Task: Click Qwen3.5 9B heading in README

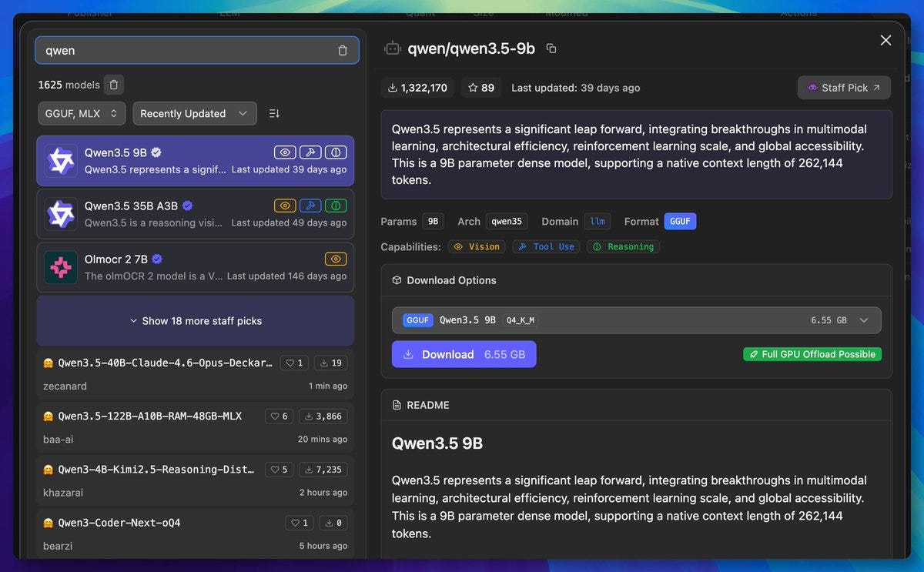Action: [x=437, y=443]
